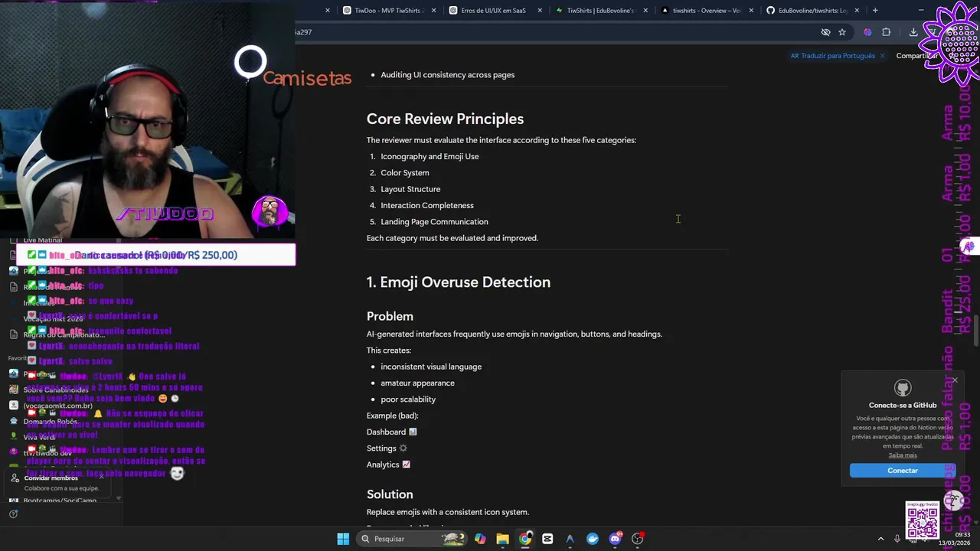Viewport: 980px width, 551px height.
Task: Open the Bootcamps/SociCamp sidebar page
Action: [x=60, y=500]
